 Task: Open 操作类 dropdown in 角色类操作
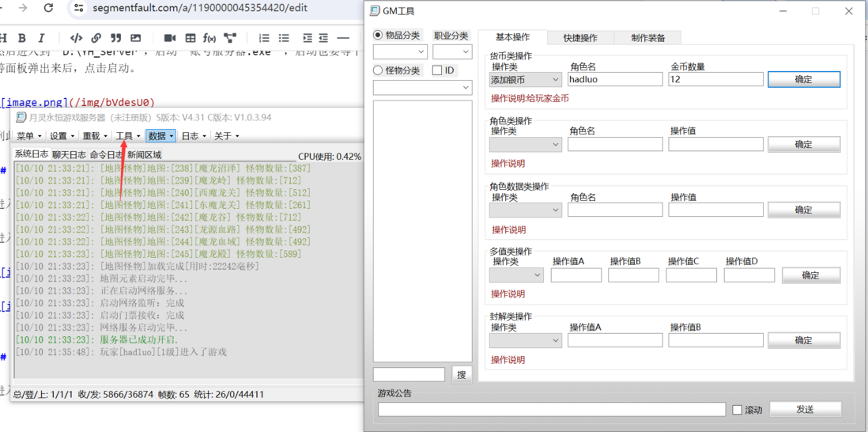click(526, 145)
